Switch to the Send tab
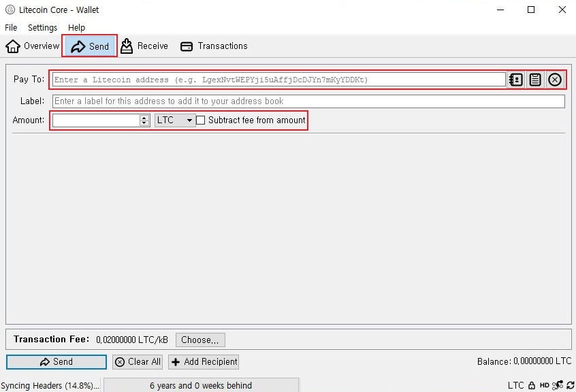This screenshot has width=576, height=392. pyautogui.click(x=90, y=46)
